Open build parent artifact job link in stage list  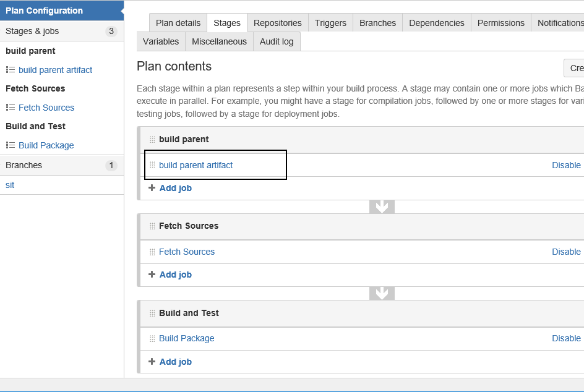pyautogui.click(x=195, y=165)
